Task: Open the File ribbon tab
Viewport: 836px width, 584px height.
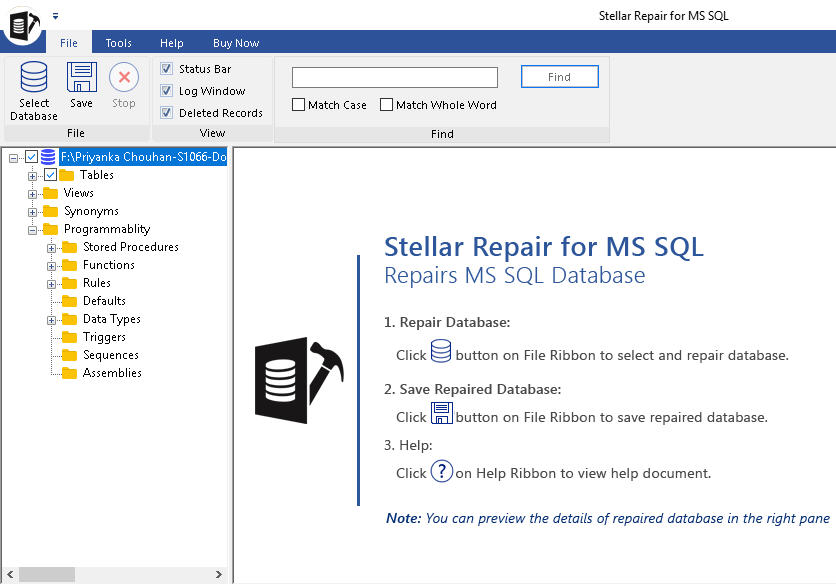Action: (x=69, y=43)
